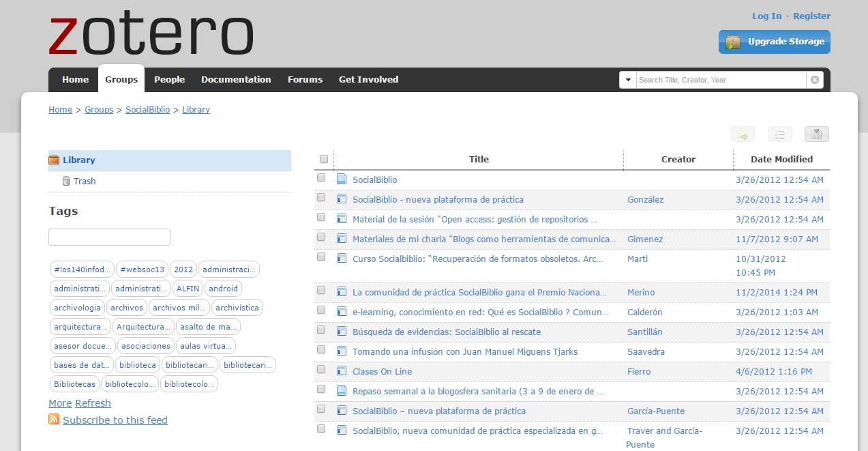Go to the Documentation tab

(236, 80)
